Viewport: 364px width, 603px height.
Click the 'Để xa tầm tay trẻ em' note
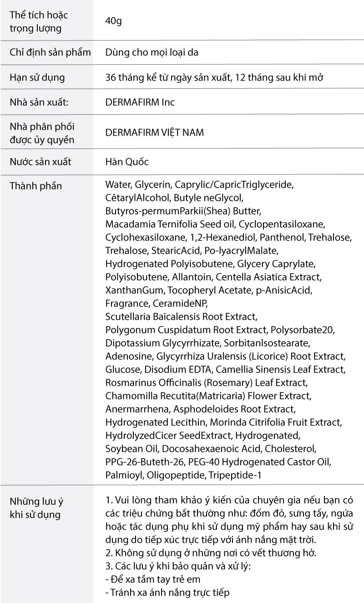pos(153,579)
